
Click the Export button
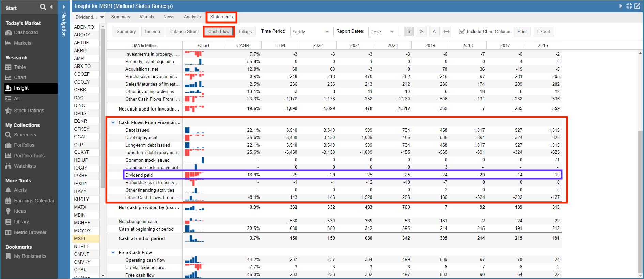[543, 31]
